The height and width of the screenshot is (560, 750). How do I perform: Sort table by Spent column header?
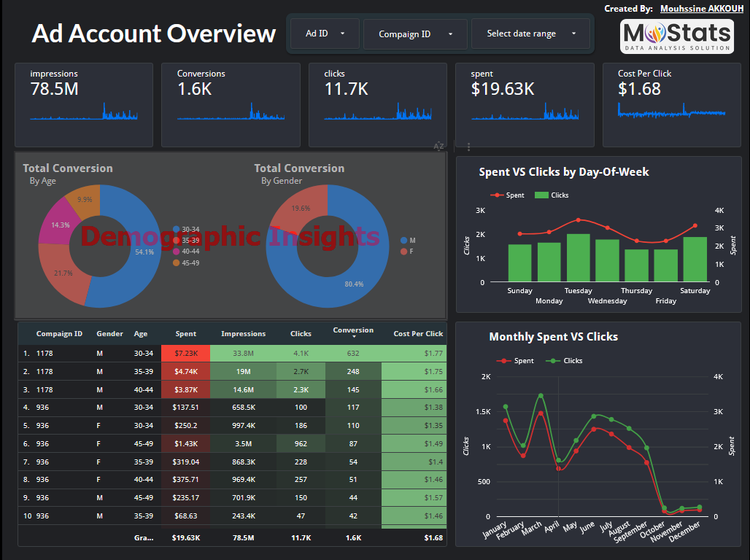coord(186,334)
